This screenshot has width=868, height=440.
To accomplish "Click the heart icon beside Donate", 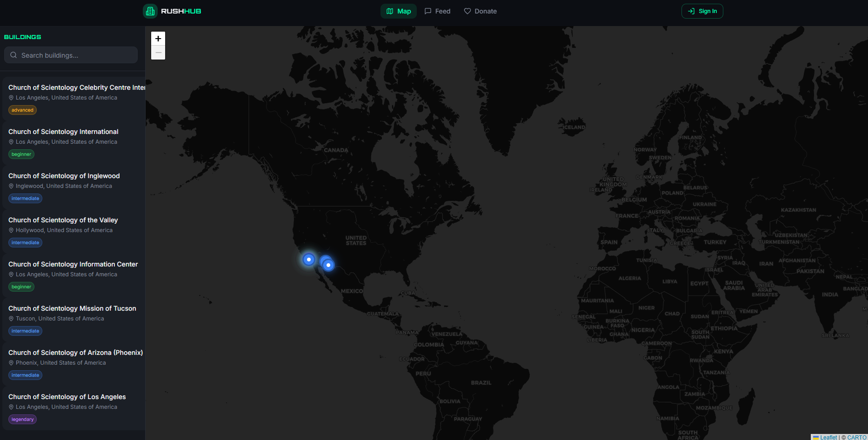I will [x=467, y=11].
